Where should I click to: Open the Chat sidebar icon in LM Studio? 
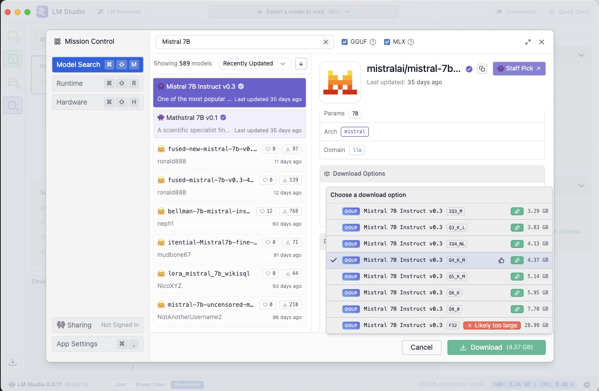click(13, 36)
